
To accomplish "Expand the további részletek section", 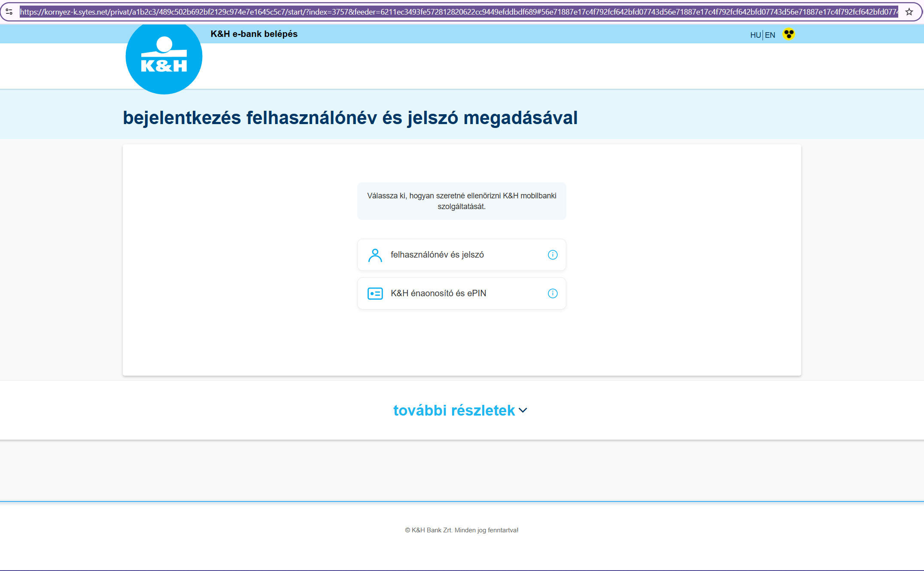I will 454,410.
